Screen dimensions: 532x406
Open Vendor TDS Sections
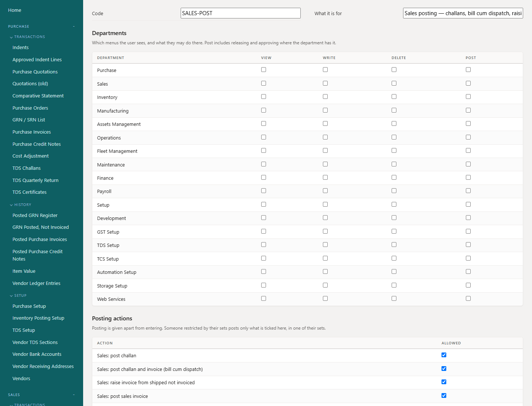(35, 343)
